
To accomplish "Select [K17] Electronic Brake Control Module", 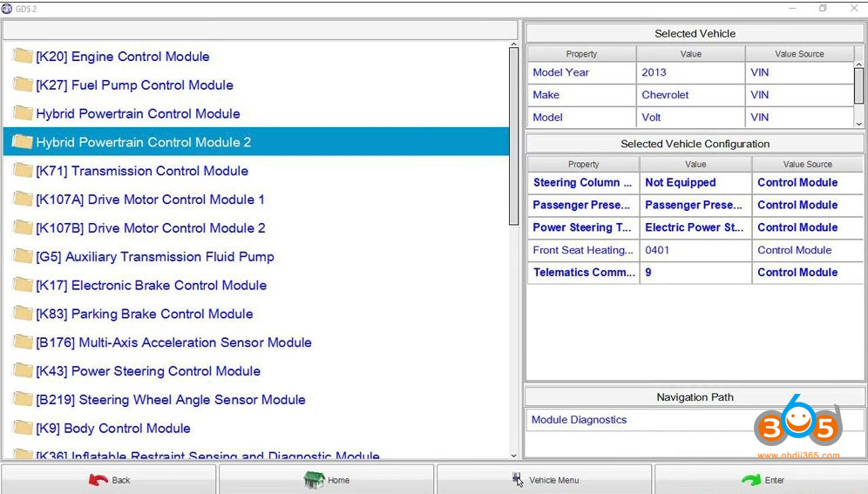I will coord(151,285).
